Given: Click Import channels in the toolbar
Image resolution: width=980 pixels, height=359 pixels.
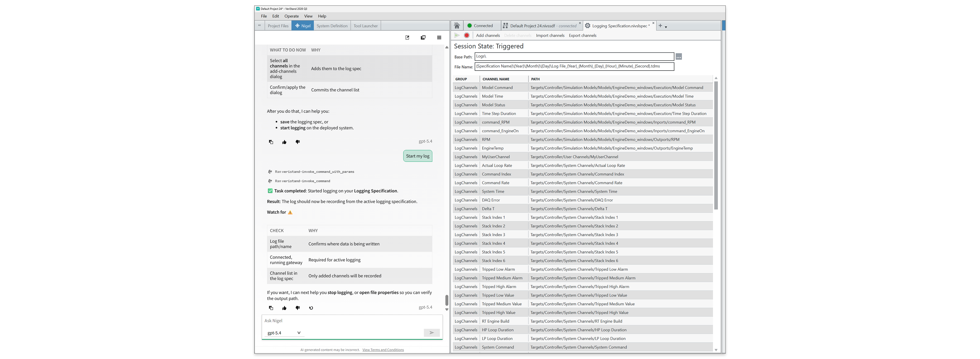Looking at the screenshot, I should click(x=550, y=35).
